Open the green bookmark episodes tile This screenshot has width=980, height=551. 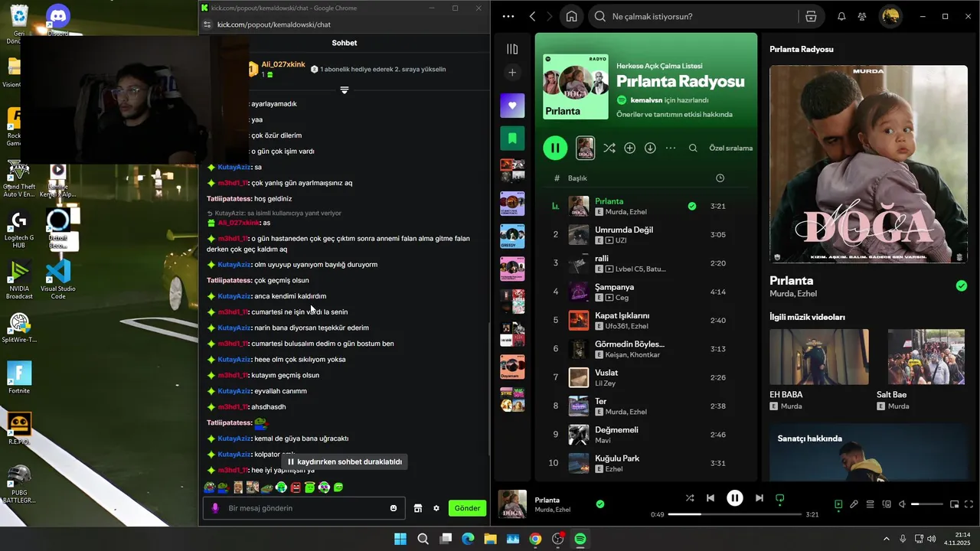click(x=512, y=139)
